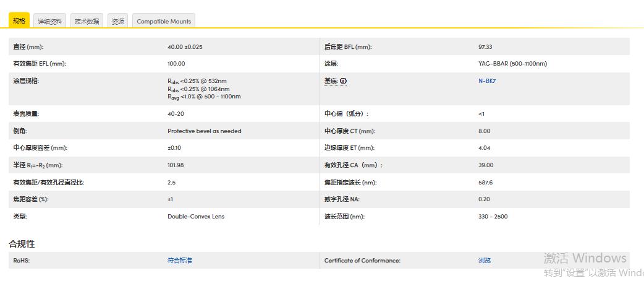Go to the 资源 tab
Image resolution: width=644 pixels, height=286 pixels.
pyautogui.click(x=117, y=21)
